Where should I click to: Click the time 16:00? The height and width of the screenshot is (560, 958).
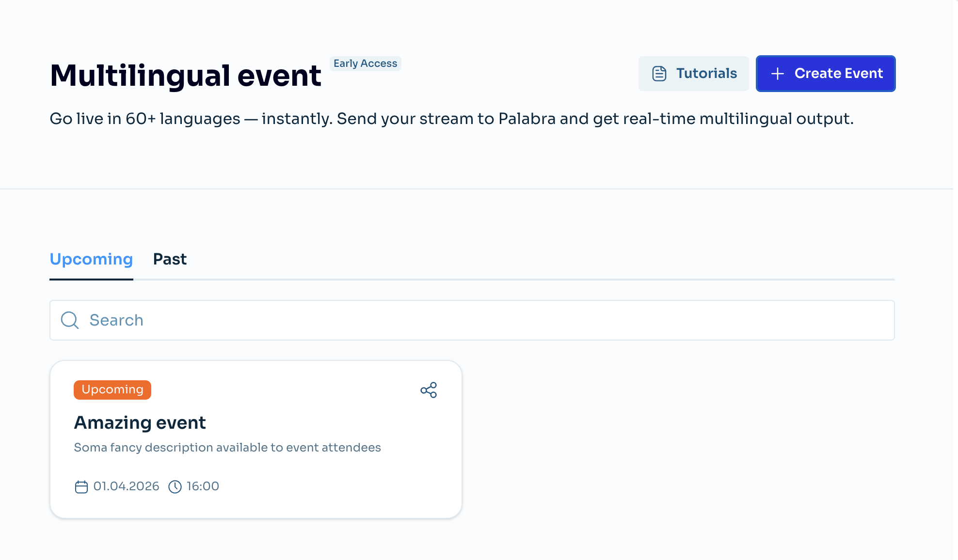(203, 486)
